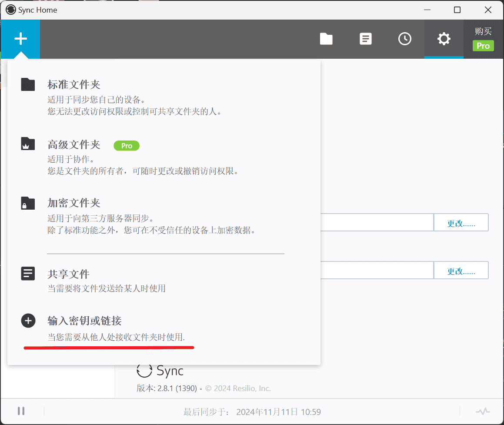Click the version text 2.8.1 (1390)
The width and height of the screenshot is (504, 425).
[x=177, y=388]
